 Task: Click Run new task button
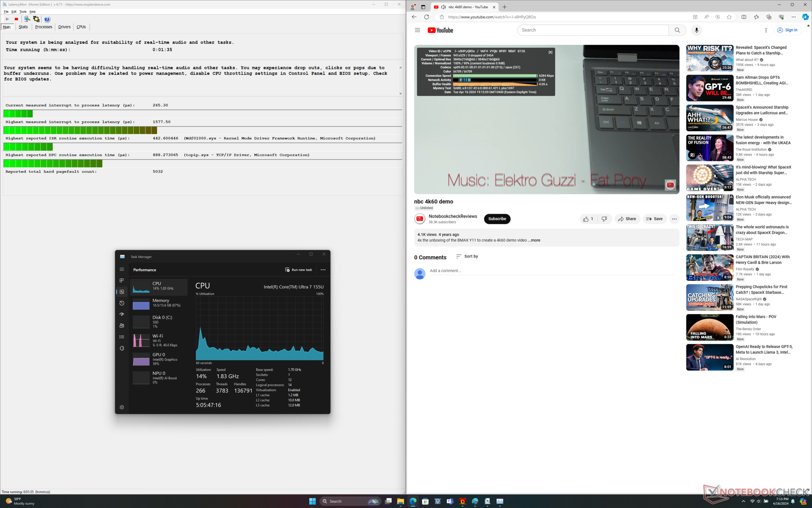click(299, 270)
